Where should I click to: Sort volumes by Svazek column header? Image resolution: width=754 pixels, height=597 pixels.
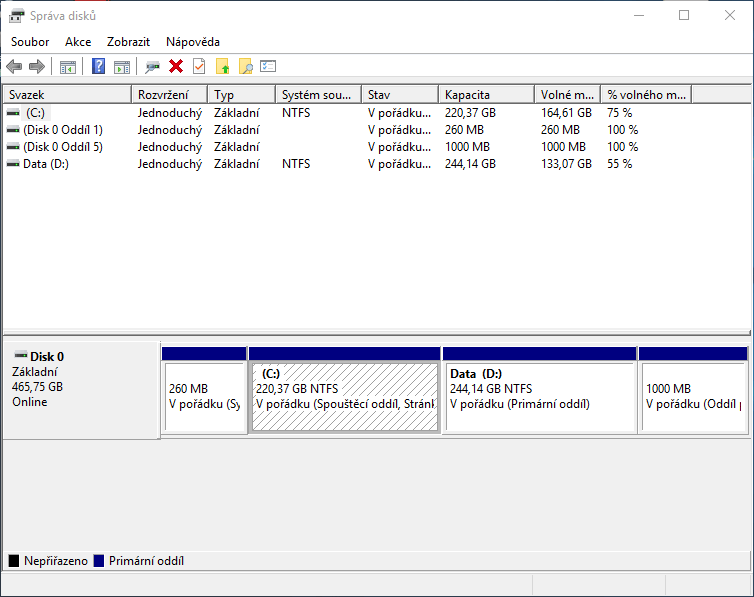point(66,95)
